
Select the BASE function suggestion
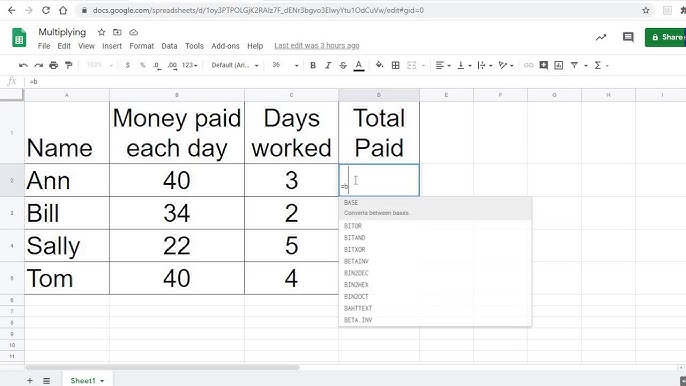435,208
